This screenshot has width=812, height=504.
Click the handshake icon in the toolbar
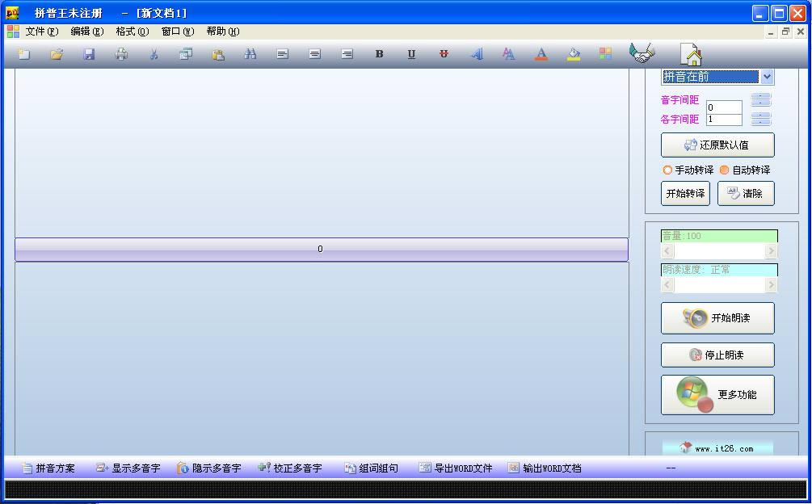pyautogui.click(x=642, y=53)
